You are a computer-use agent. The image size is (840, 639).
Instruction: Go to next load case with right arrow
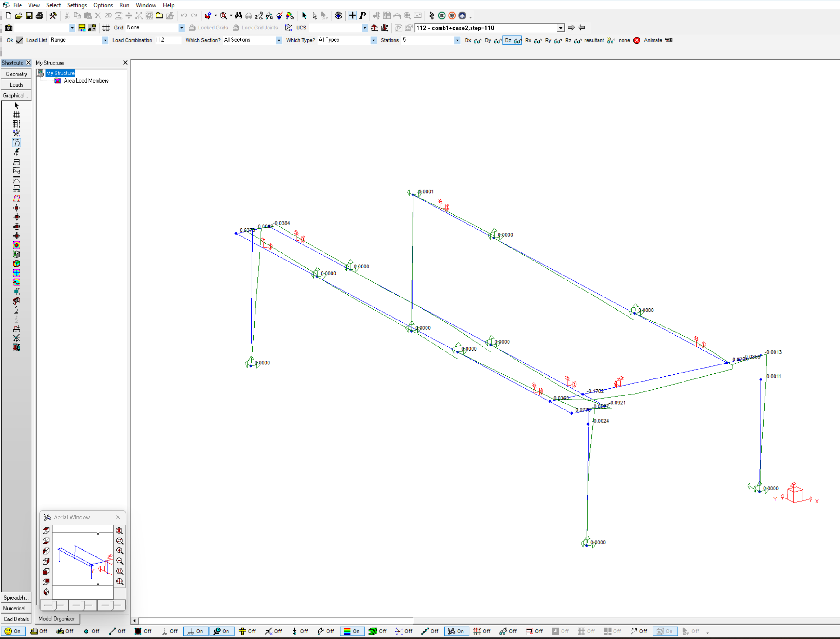pos(571,27)
